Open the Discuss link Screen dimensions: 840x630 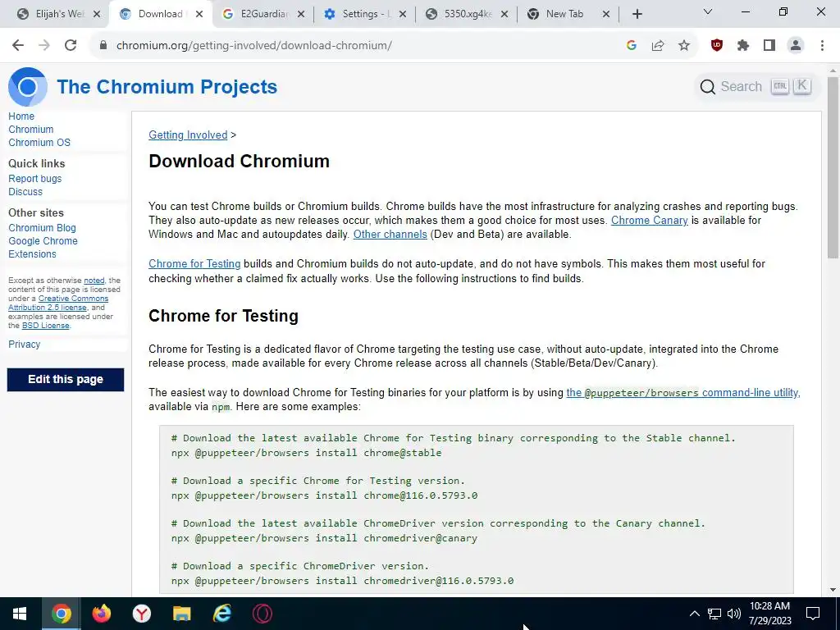(25, 192)
